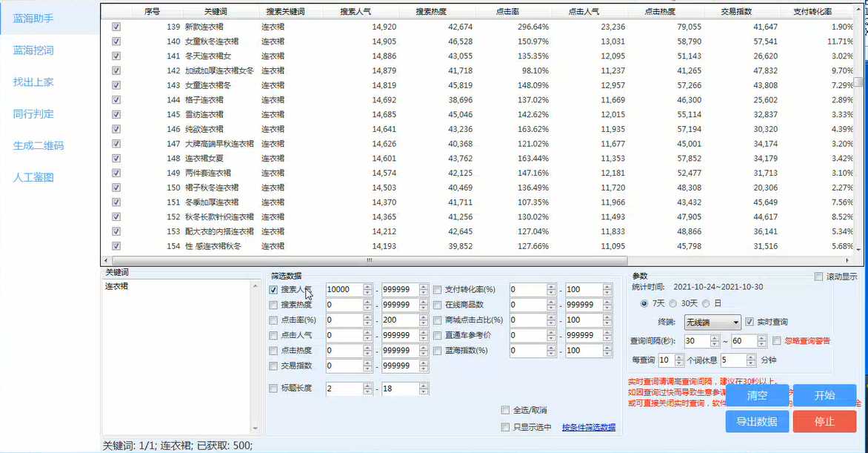This screenshot has width=868, height=453.
Task: Check the 只显示选中 option
Action: coord(505,427)
